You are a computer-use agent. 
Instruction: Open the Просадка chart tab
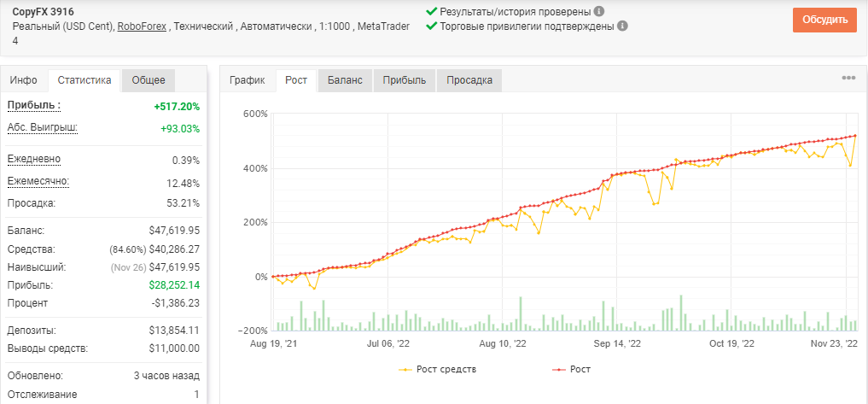pos(469,80)
